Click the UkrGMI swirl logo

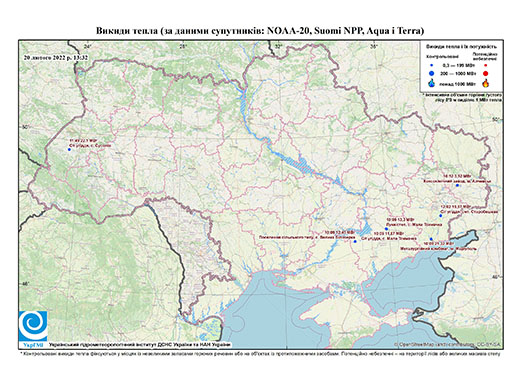33,326
